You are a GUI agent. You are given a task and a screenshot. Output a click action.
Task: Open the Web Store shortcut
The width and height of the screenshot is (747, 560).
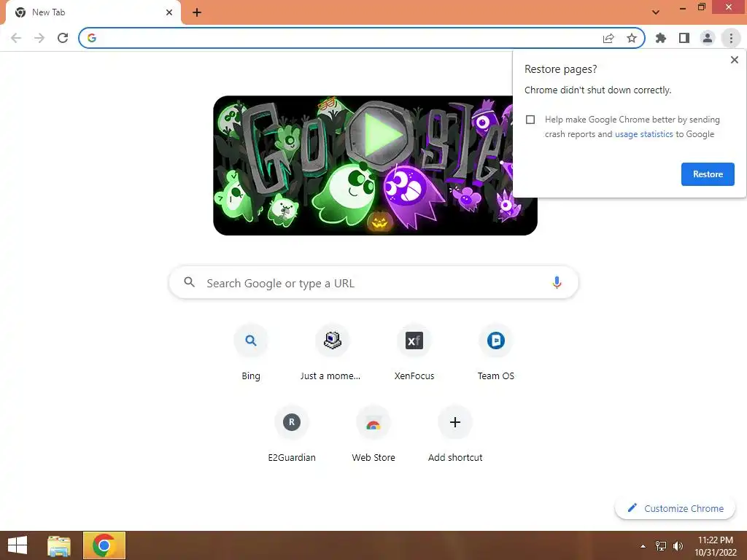(373, 434)
